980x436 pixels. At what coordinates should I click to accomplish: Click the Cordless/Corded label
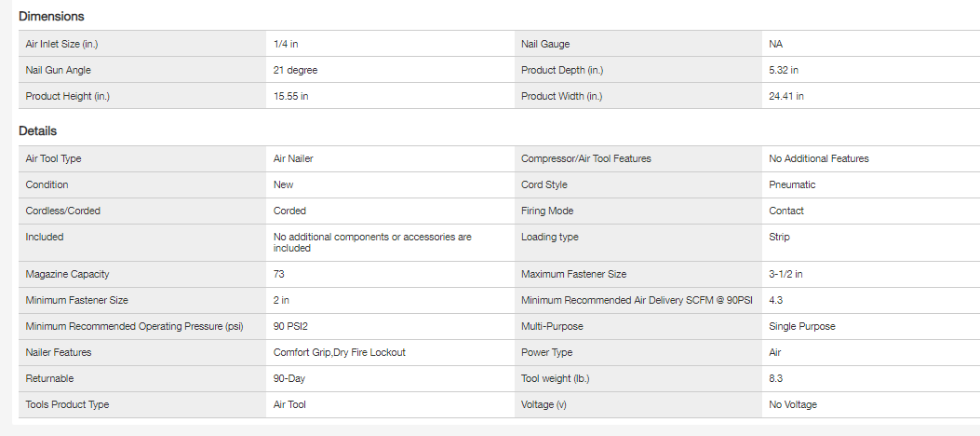coord(63,211)
